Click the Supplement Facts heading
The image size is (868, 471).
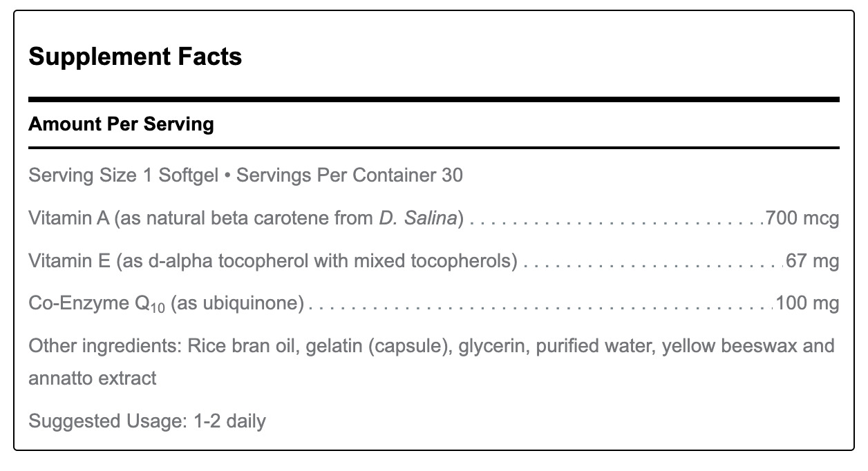point(135,57)
